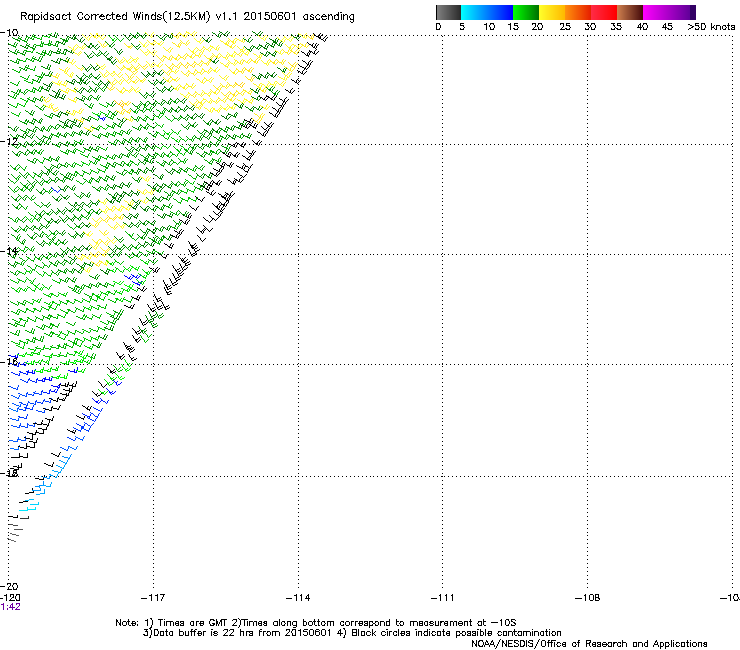Click the longitude label -111
Image resolution: width=740 pixels, height=650 pixels.
pos(443,598)
